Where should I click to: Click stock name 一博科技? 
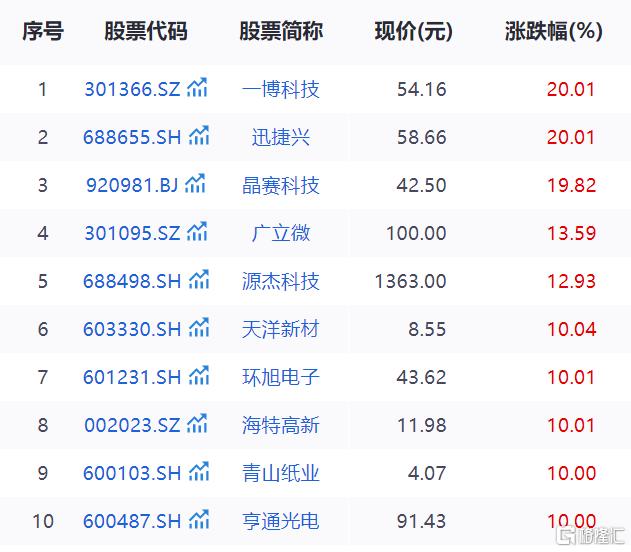click(x=281, y=89)
